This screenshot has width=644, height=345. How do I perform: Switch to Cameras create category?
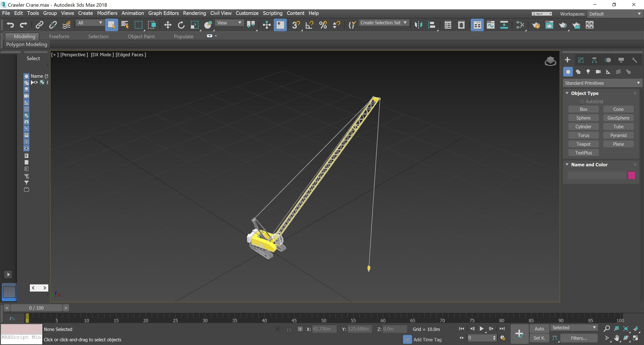tap(598, 72)
